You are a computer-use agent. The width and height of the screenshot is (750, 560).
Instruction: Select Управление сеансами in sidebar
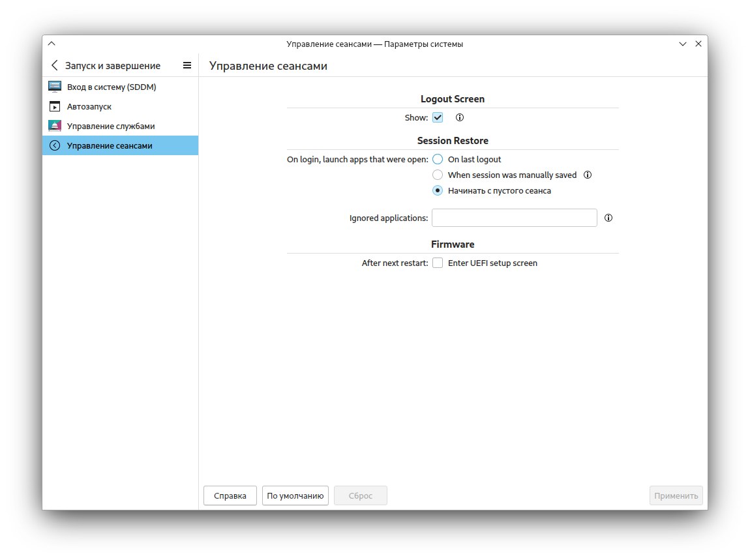(x=120, y=145)
